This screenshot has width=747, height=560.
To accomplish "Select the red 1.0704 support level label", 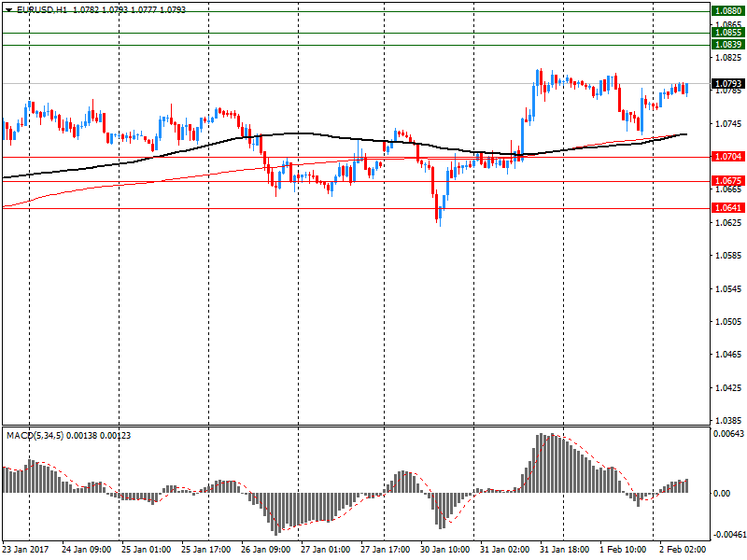I will pos(728,157).
